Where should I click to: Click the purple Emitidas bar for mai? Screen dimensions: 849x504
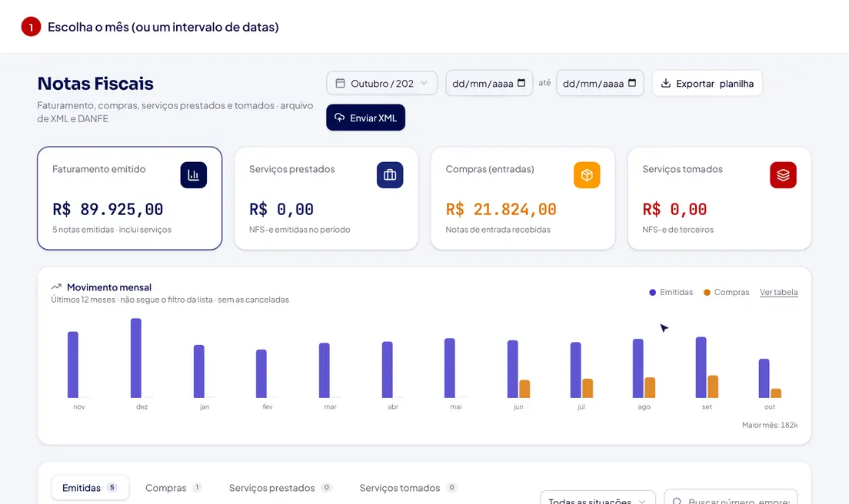450,368
